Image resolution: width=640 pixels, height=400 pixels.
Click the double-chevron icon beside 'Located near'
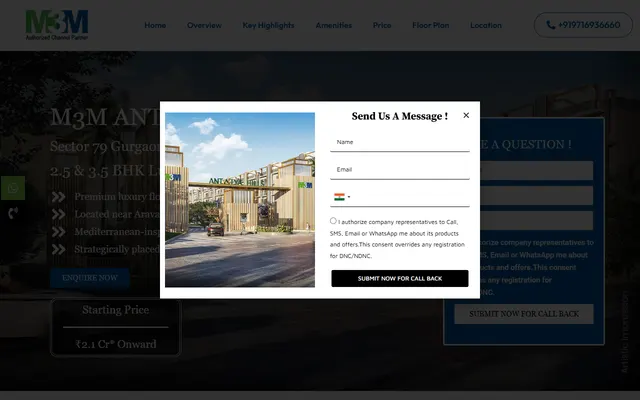[58, 215]
